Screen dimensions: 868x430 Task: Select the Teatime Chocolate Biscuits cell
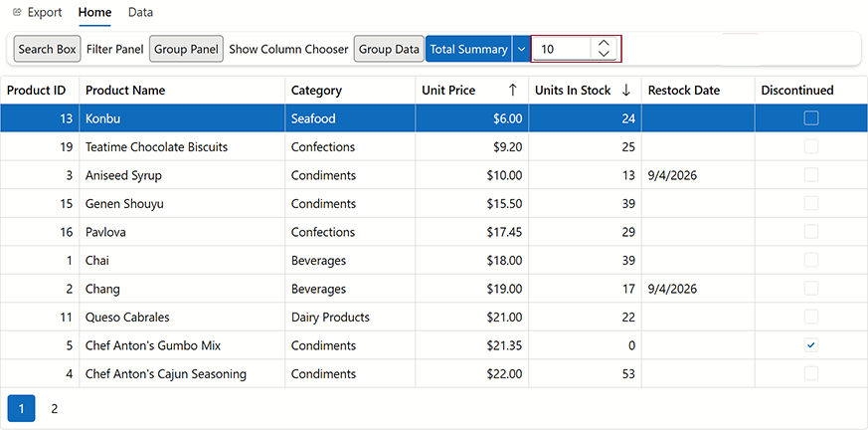coord(183,146)
